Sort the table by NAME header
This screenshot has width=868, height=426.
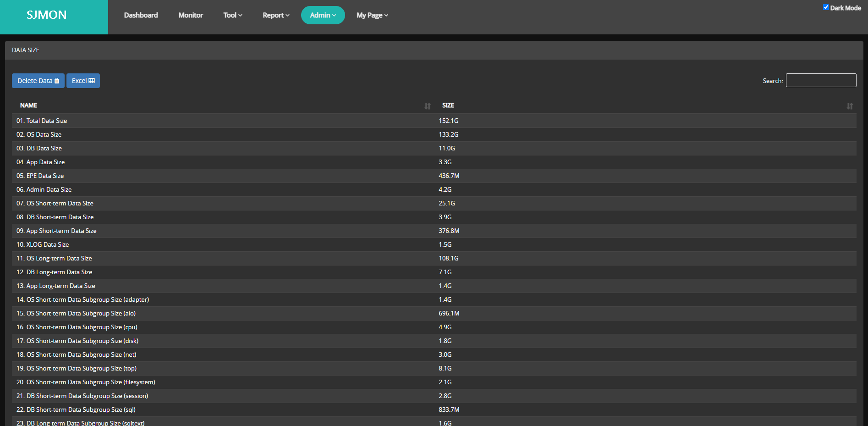(x=29, y=105)
